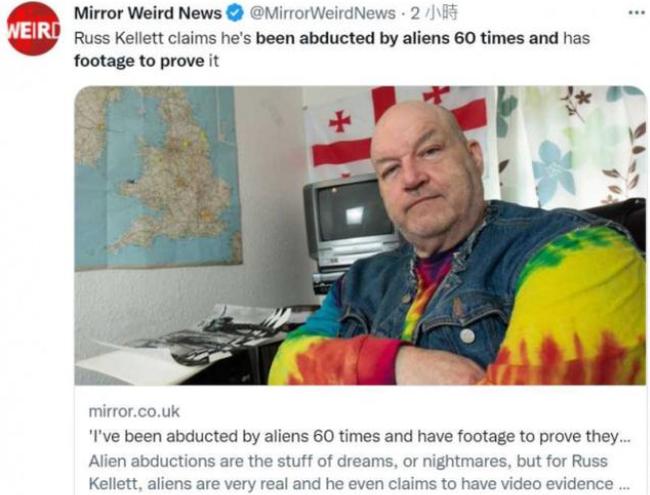The height and width of the screenshot is (495, 650).
Task: Visit the @MirrorWeirdNews handle
Action: (322, 14)
